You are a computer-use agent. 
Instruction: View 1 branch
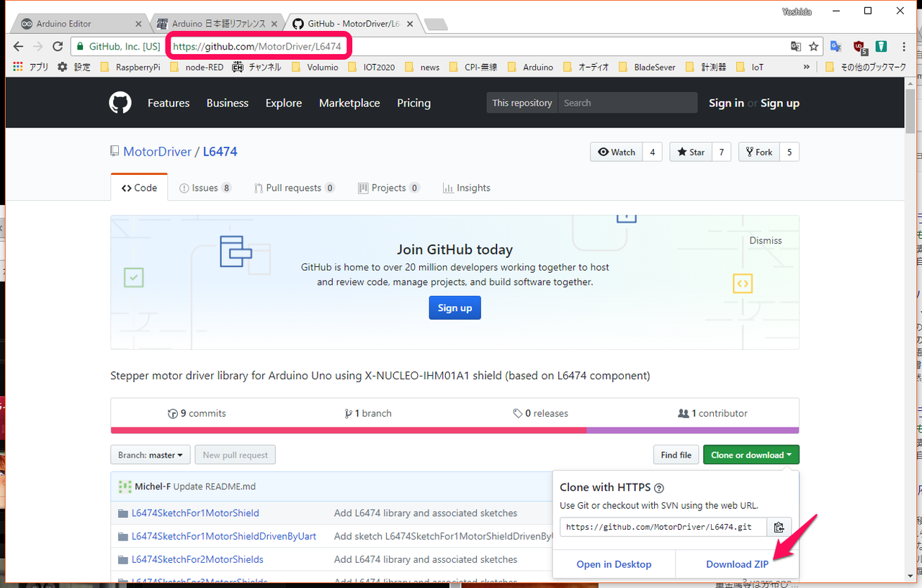tap(368, 413)
